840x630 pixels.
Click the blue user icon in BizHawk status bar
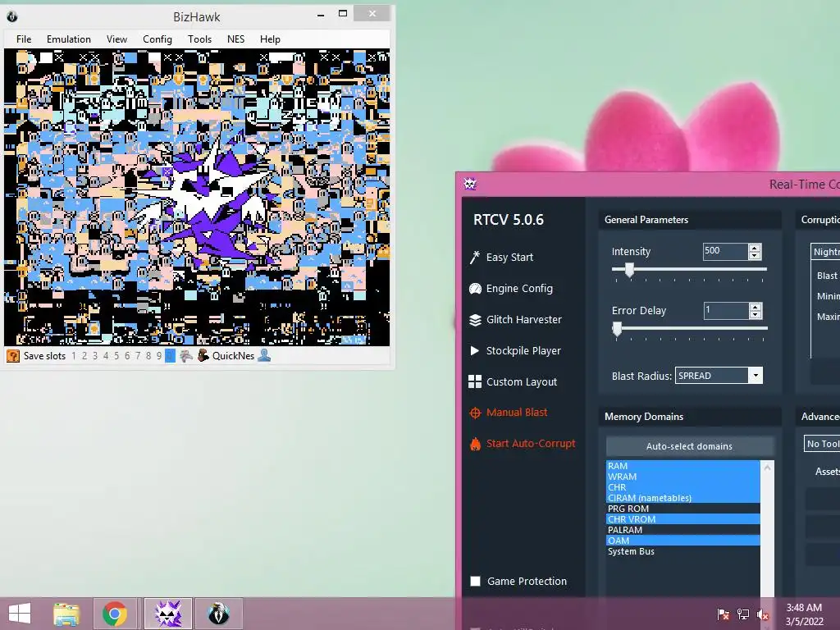[x=264, y=355]
